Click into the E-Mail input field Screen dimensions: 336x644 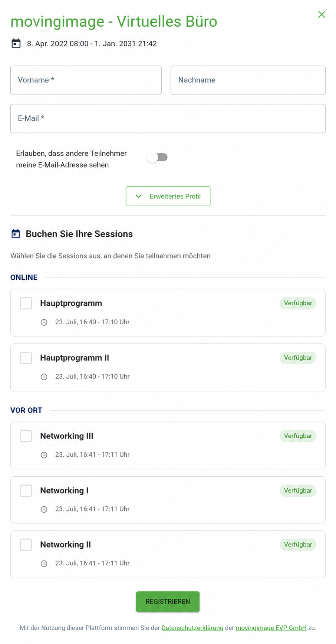[168, 118]
